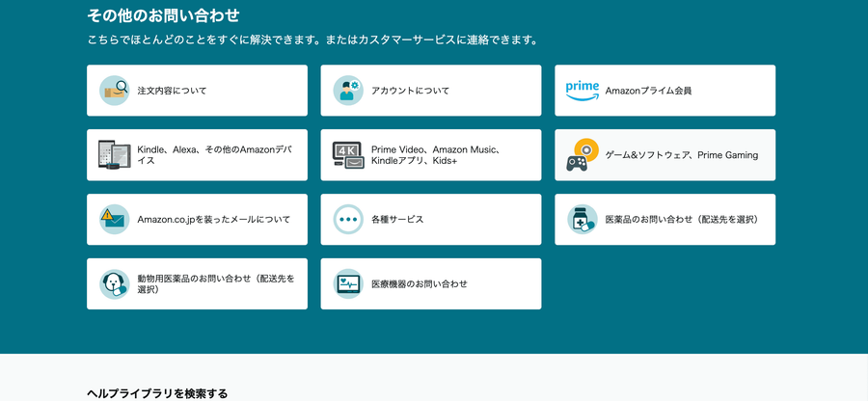
Task: Choose ゲーム&ソフトウェア、Prime Gaming text
Action: pyautogui.click(x=682, y=155)
